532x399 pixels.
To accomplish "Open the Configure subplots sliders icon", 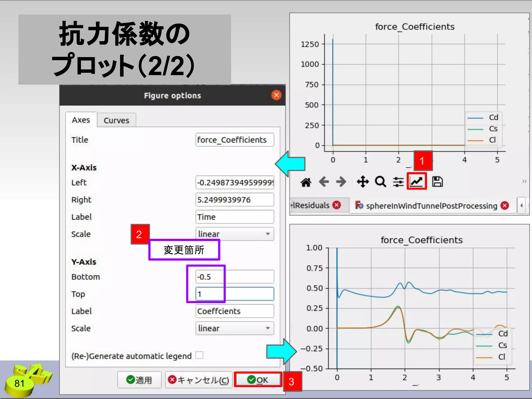I will coord(398,182).
